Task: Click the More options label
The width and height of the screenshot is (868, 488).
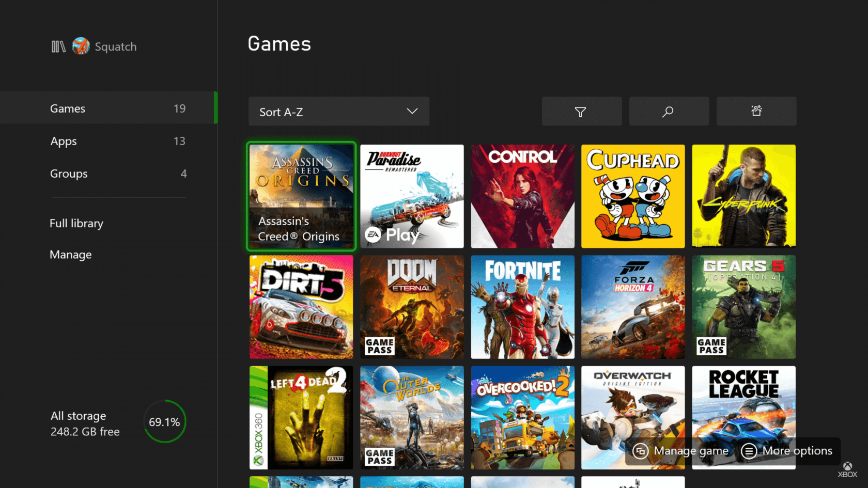Action: [797, 451]
